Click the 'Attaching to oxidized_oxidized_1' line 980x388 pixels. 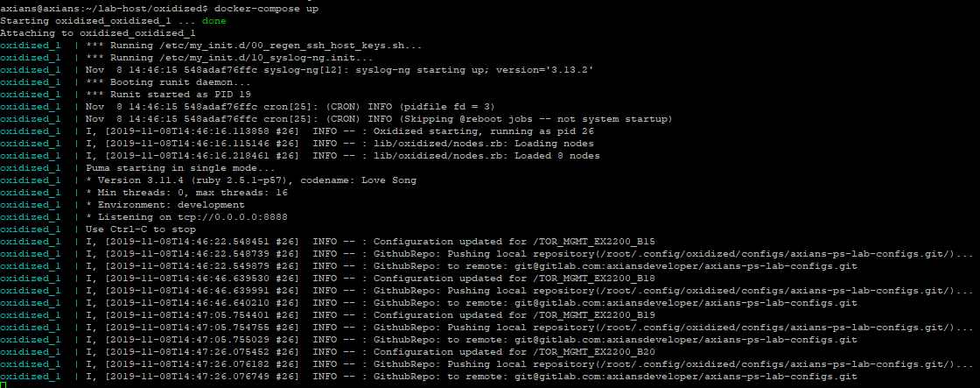pos(98,33)
